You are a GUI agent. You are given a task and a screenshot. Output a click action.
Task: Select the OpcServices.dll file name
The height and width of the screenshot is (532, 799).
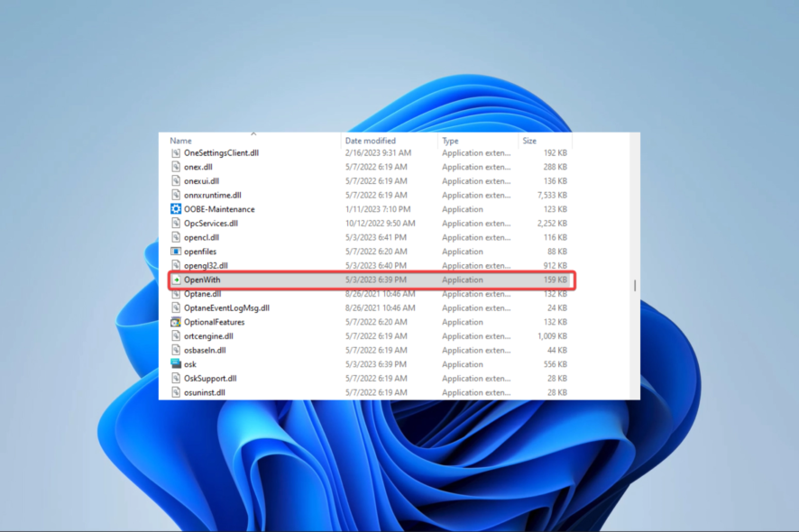(x=211, y=224)
